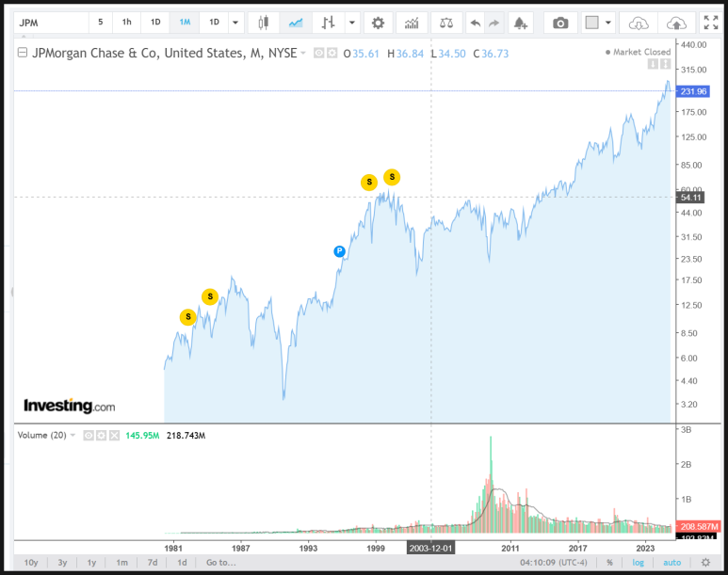Image resolution: width=728 pixels, height=575 pixels.
Task: Open Volume indicator settings gear
Action: coord(101,436)
